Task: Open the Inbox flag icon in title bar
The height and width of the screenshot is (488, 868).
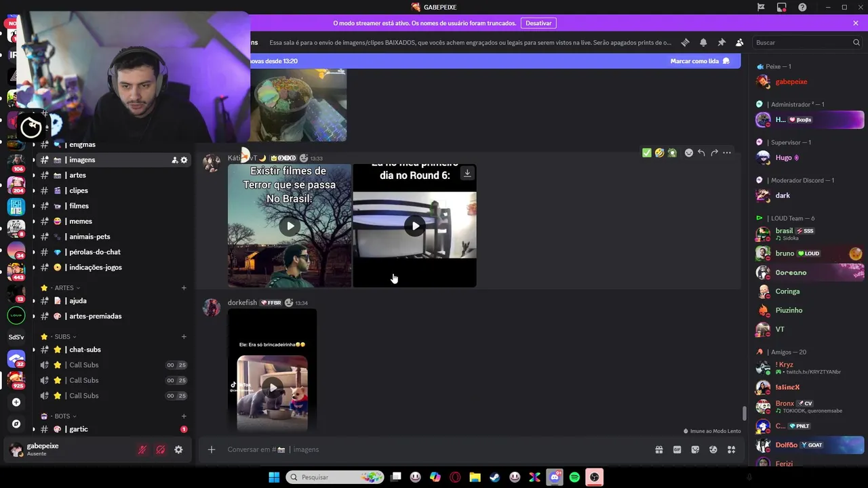Action: 761,7
